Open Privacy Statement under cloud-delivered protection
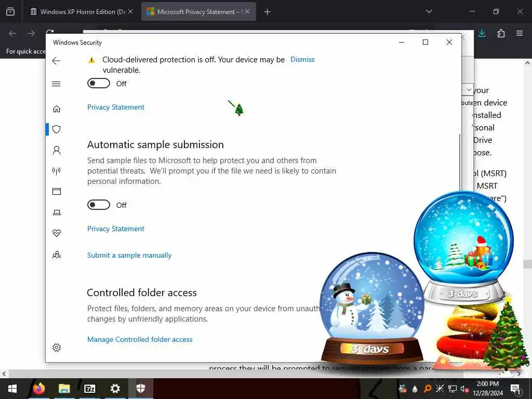This screenshot has height=399, width=532. coord(116,107)
